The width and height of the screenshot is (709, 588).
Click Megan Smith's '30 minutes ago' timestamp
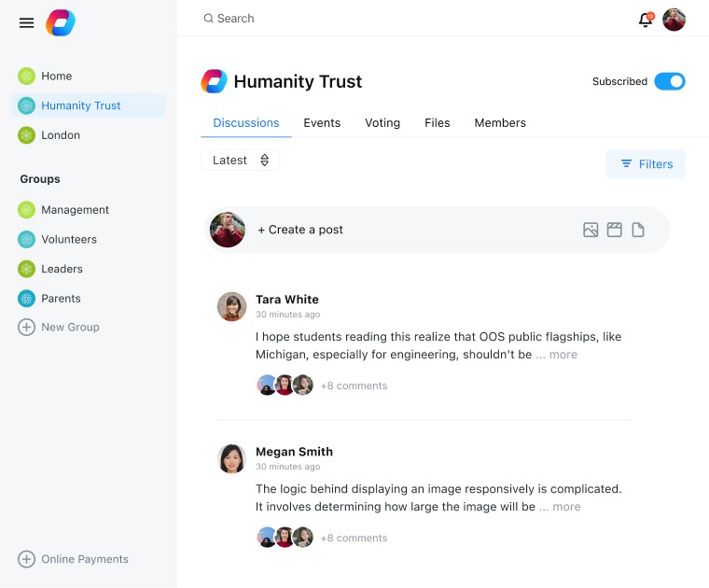(287, 467)
